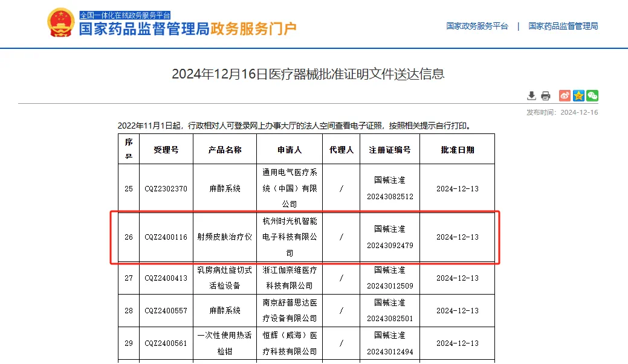Click the 受理号 column header

(x=166, y=150)
